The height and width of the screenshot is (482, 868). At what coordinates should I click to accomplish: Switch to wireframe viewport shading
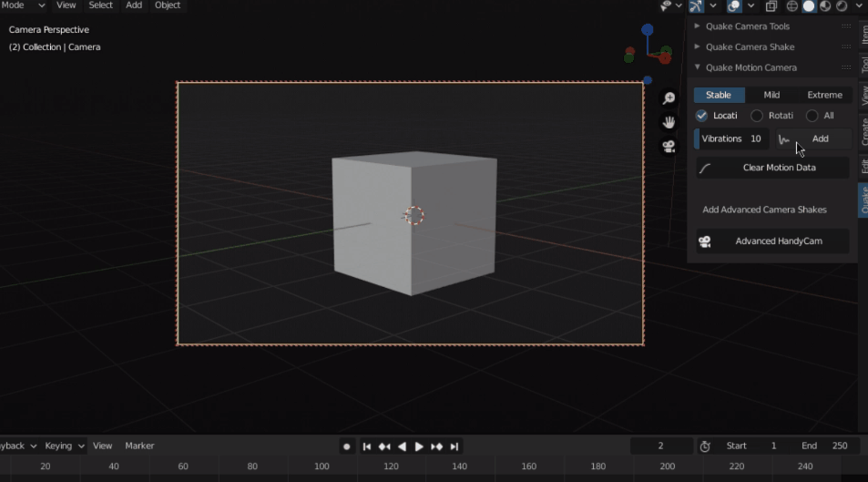[792, 6]
